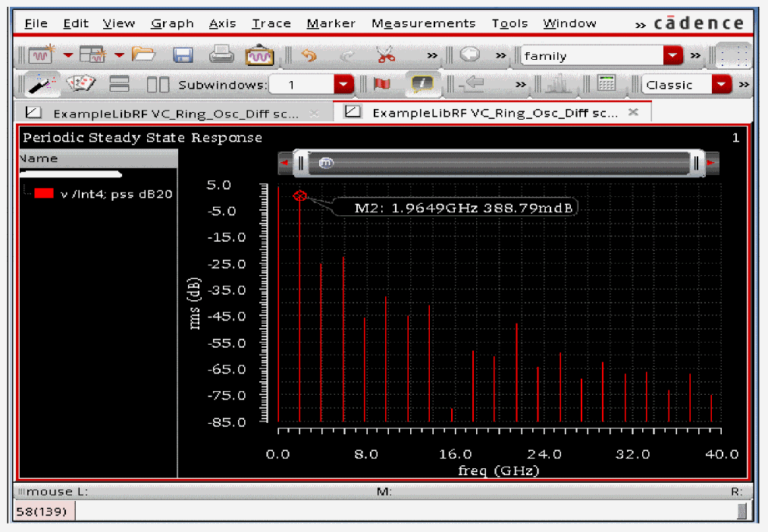This screenshot has width=768, height=532.
Task: Expand the Subwindows count dropdown
Action: pos(343,84)
